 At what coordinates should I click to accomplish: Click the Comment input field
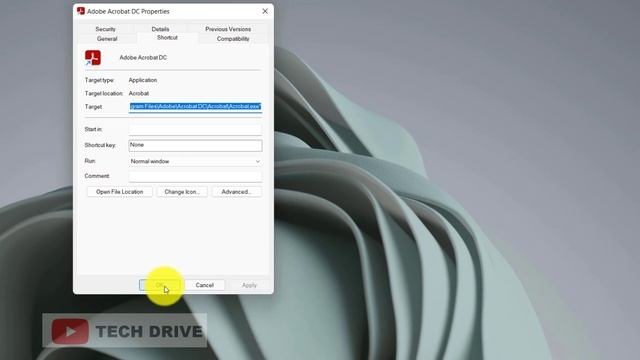pos(195,176)
